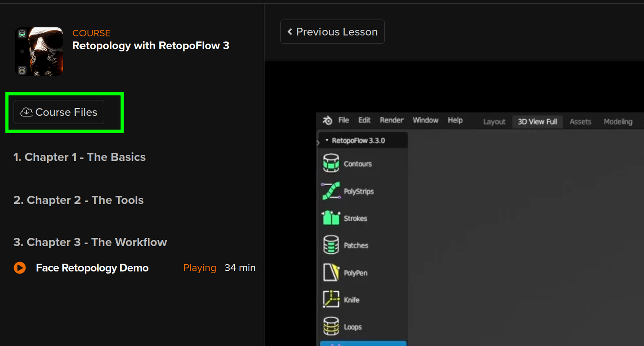The height and width of the screenshot is (346, 644).
Task: Open the File menu in Blender
Action: coord(343,120)
